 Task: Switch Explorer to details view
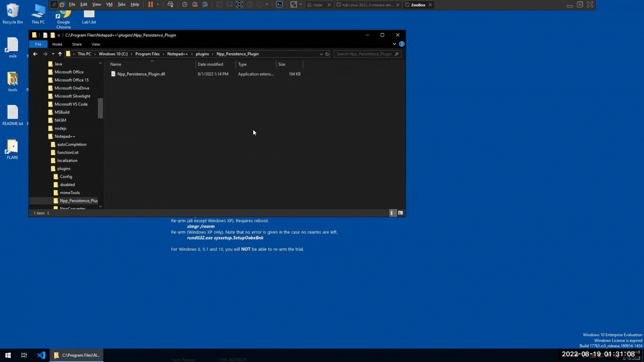(x=392, y=213)
